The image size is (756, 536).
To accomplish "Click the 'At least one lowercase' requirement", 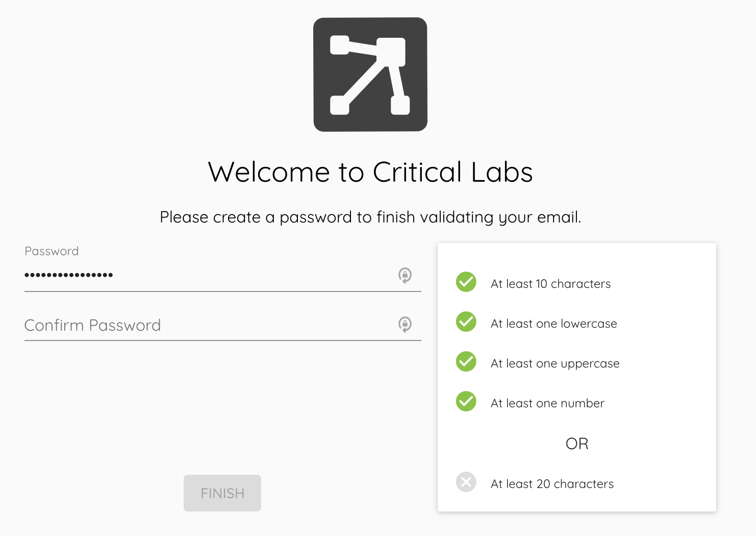I will tap(554, 324).
